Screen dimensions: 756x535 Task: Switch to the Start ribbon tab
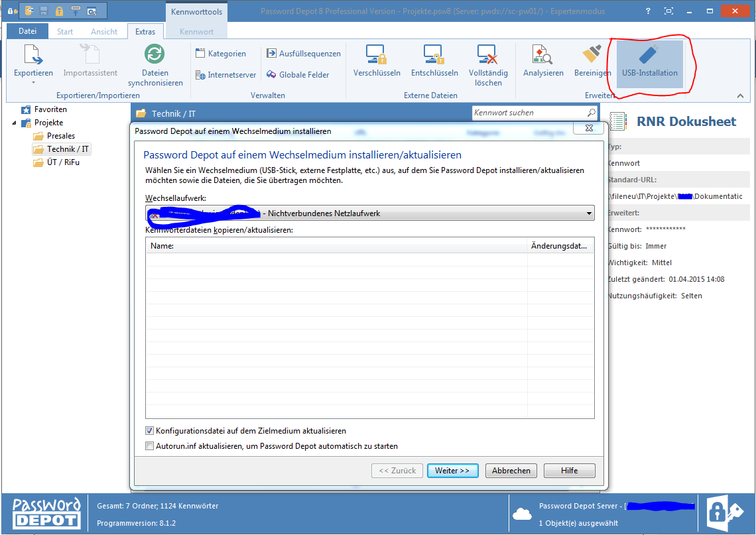click(65, 31)
